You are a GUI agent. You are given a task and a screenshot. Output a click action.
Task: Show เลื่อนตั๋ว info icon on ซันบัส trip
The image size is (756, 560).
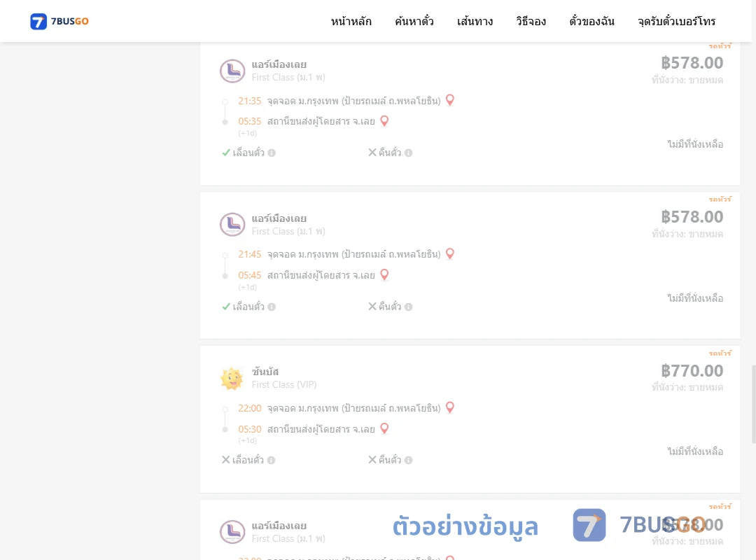point(272,460)
